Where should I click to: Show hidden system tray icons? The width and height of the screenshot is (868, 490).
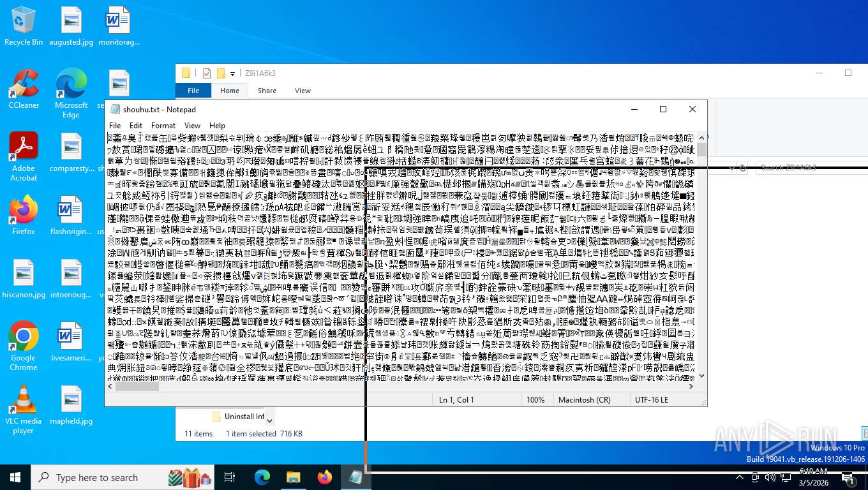(x=739, y=477)
